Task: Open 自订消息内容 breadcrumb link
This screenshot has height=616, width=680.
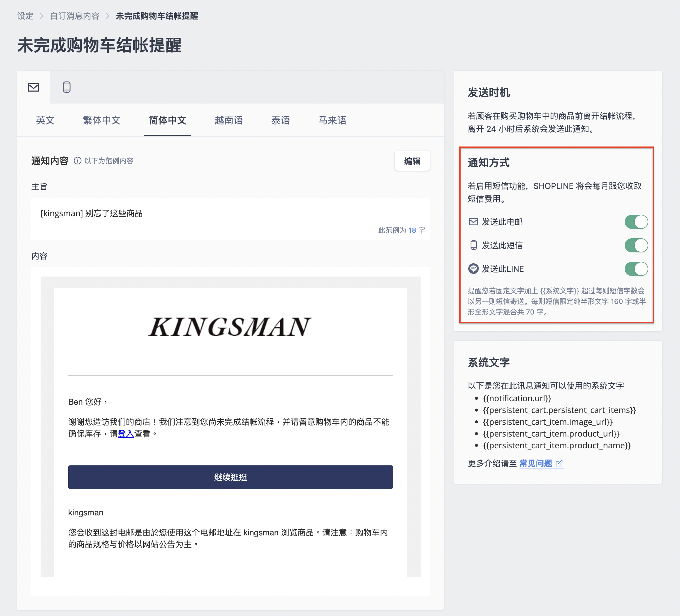Action: (74, 16)
